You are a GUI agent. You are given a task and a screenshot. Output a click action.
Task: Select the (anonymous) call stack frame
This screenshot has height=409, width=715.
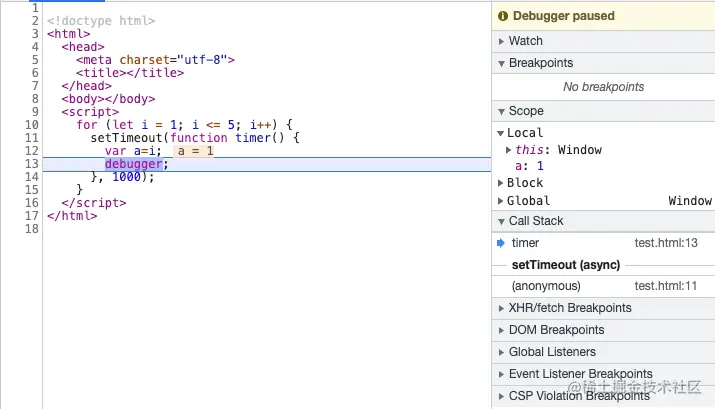603,286
